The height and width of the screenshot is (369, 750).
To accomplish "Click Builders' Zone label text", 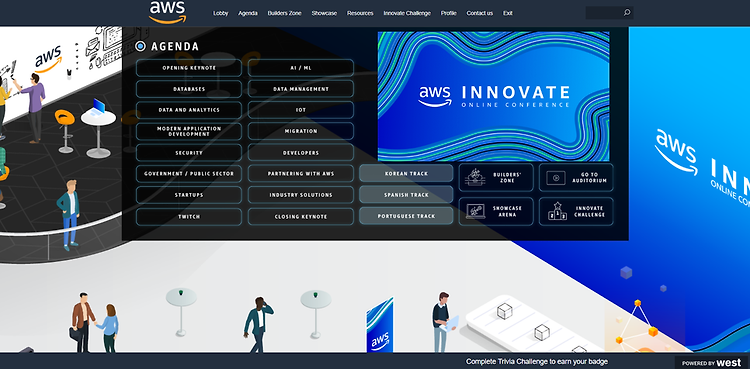I will coord(507,178).
